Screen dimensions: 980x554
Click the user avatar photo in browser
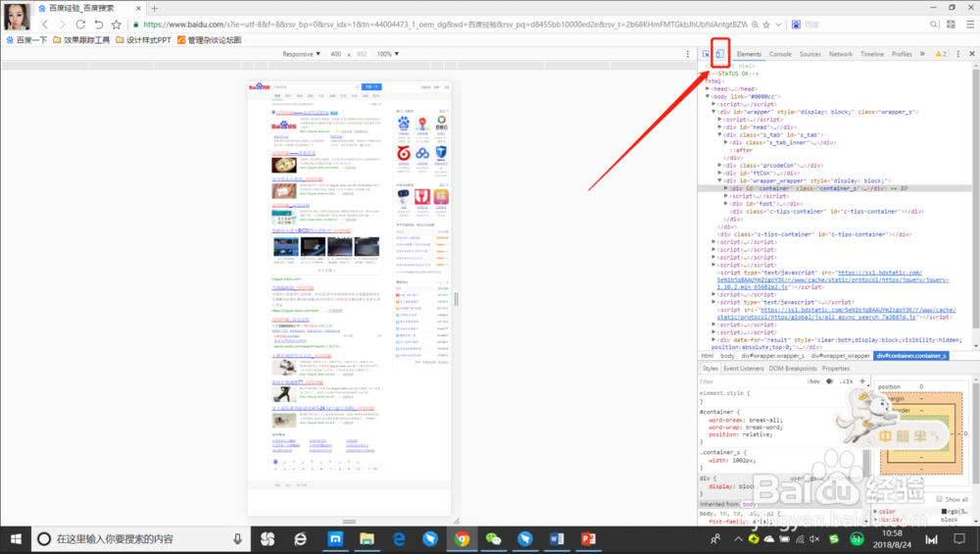click(17, 17)
